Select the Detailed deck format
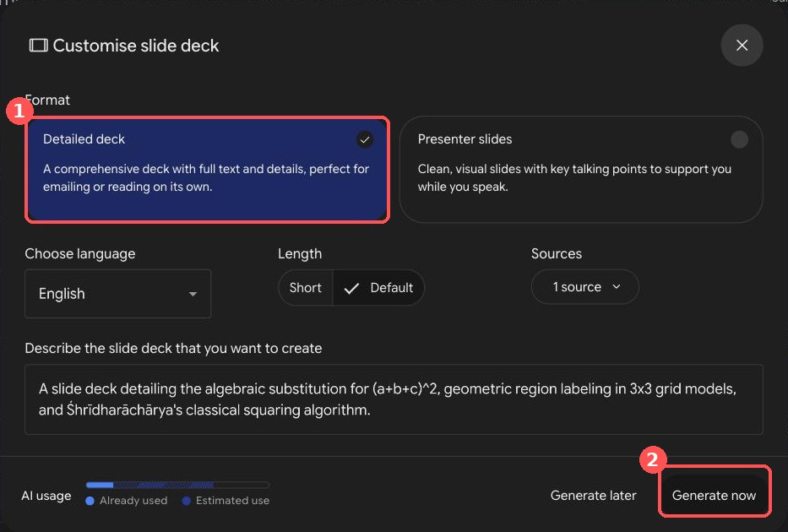The height and width of the screenshot is (532, 788). [x=207, y=169]
